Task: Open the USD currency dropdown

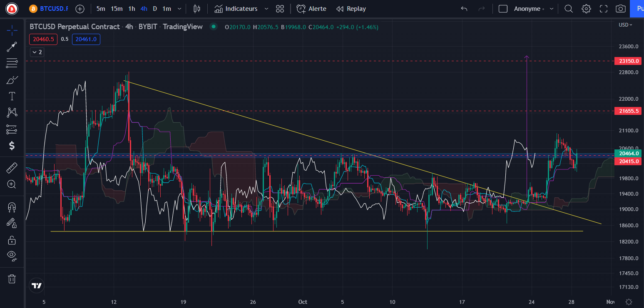Action: (x=624, y=25)
